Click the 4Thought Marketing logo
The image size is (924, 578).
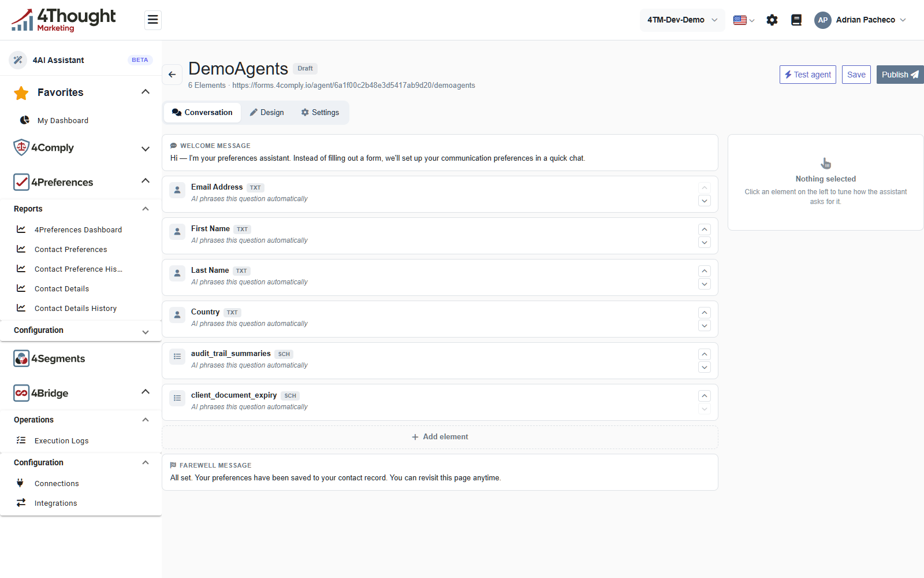pos(64,20)
